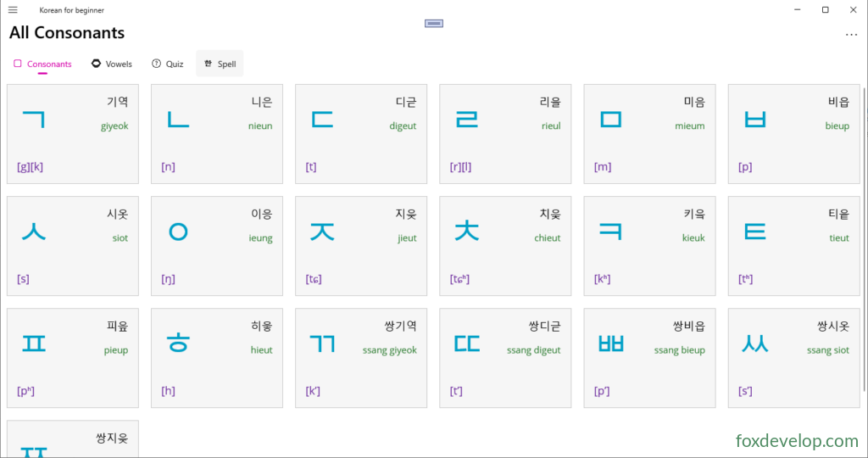Open the Quiz tab
The image size is (868, 458).
pos(168,64)
